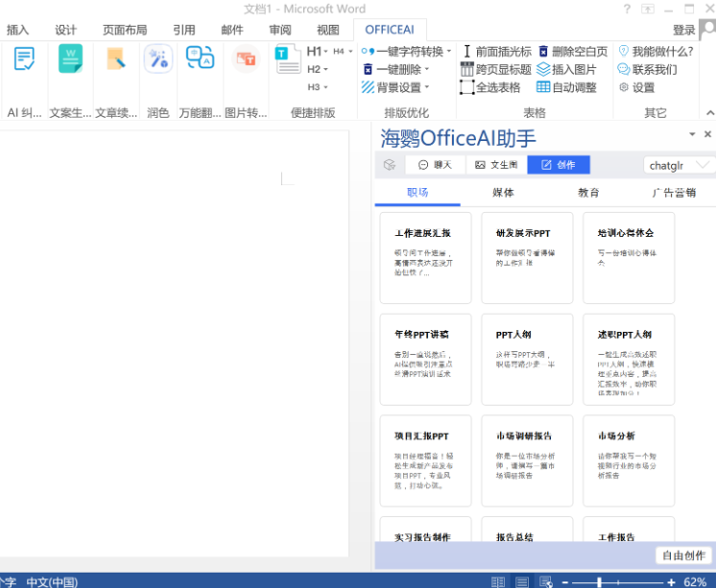Switch to web layout view icon

pos(546,582)
